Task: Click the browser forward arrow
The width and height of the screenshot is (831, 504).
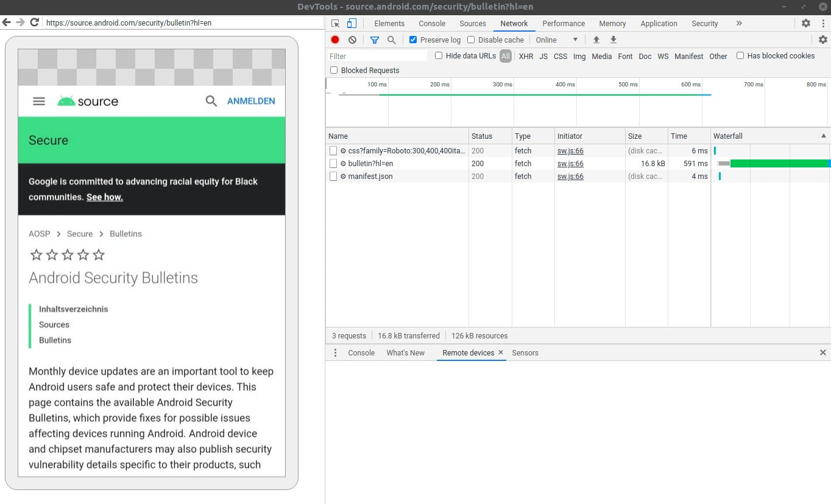Action: pyautogui.click(x=21, y=23)
